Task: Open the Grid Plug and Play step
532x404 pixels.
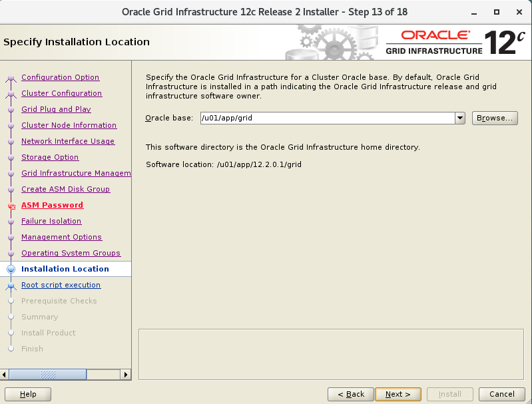Action: pyautogui.click(x=56, y=109)
